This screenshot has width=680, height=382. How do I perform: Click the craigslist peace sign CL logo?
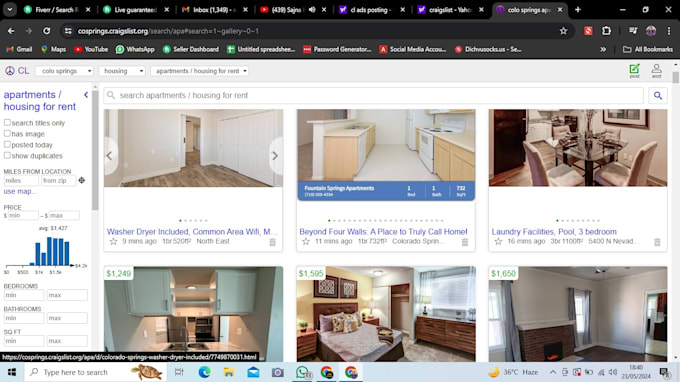pos(16,71)
